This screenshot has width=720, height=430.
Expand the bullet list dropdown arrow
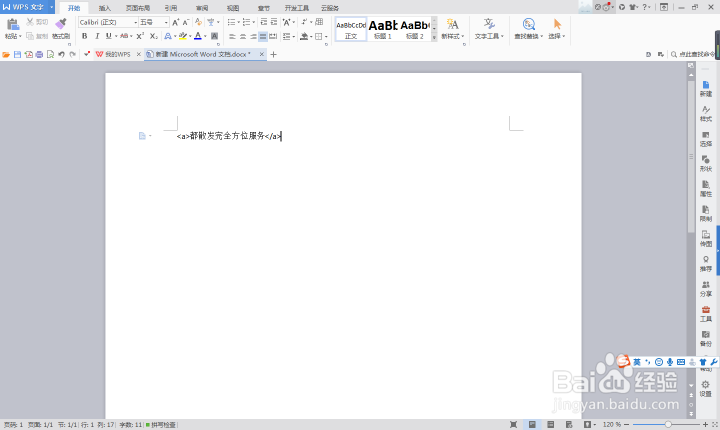[x=239, y=22]
